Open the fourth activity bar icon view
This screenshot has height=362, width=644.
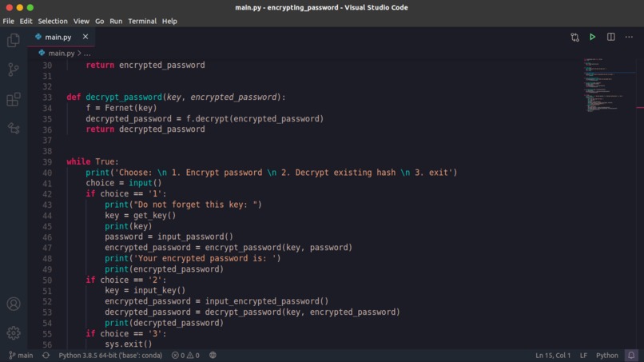click(x=14, y=129)
